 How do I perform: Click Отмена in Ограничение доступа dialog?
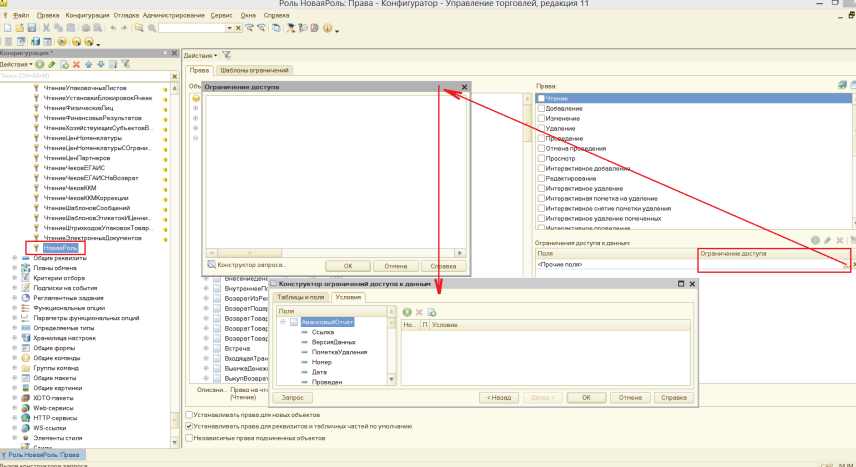(394, 266)
